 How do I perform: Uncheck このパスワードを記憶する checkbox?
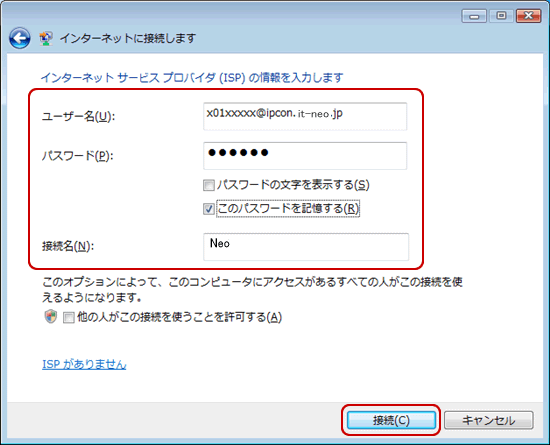(209, 209)
